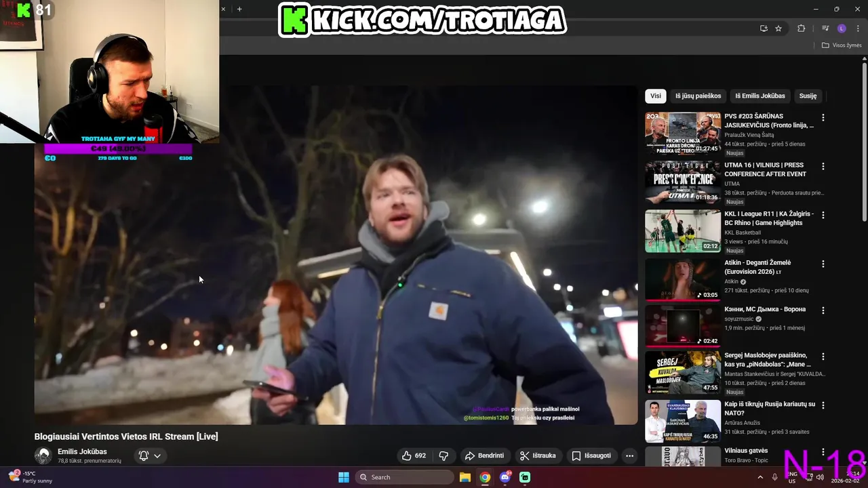The image size is (868, 488).
Task: Open options menu for KKL I League video
Action: click(823, 215)
